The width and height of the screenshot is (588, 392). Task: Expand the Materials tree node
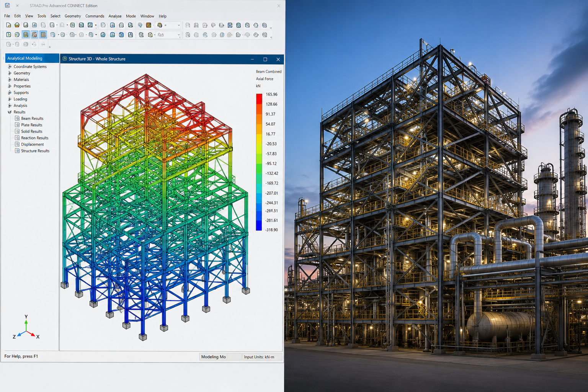pyautogui.click(x=10, y=80)
